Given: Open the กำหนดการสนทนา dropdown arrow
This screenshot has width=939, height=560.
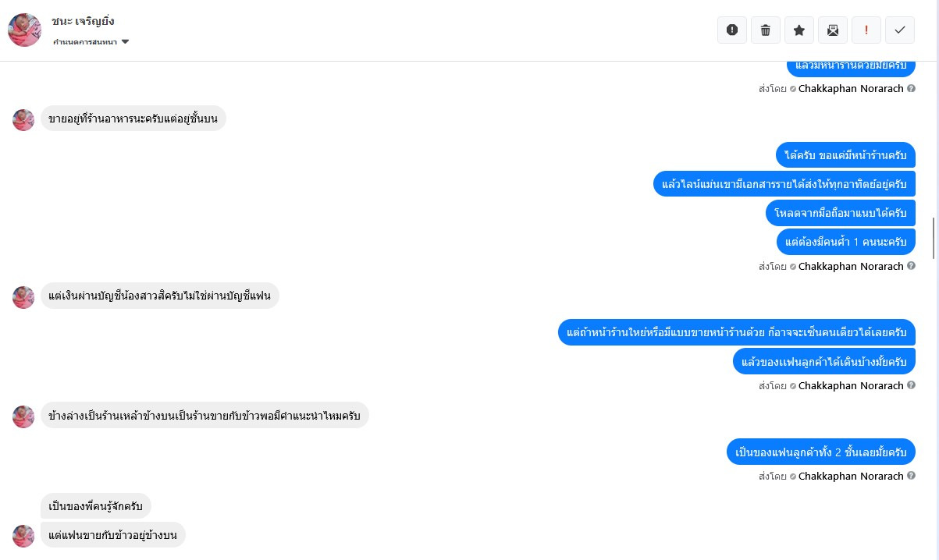Looking at the screenshot, I should 125,42.
